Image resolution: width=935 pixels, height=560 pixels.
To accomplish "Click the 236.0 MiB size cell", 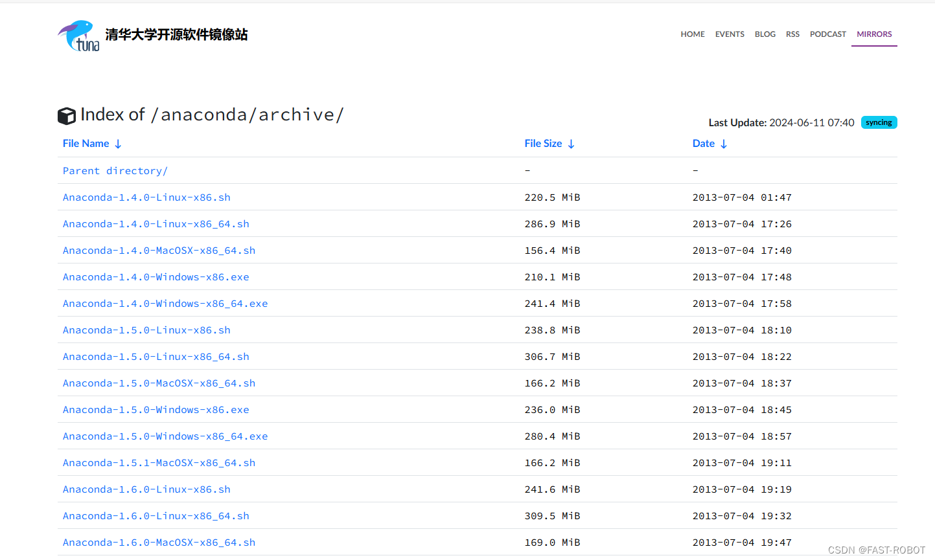I will click(x=552, y=410).
